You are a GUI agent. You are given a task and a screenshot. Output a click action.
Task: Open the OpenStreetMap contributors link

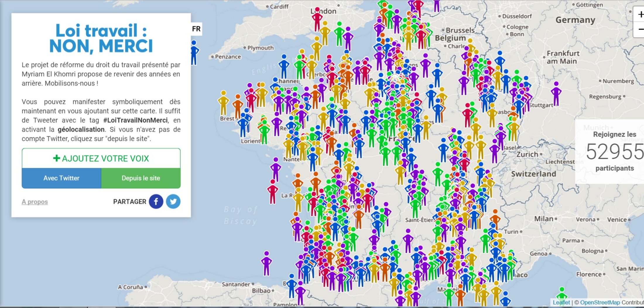tap(600, 302)
